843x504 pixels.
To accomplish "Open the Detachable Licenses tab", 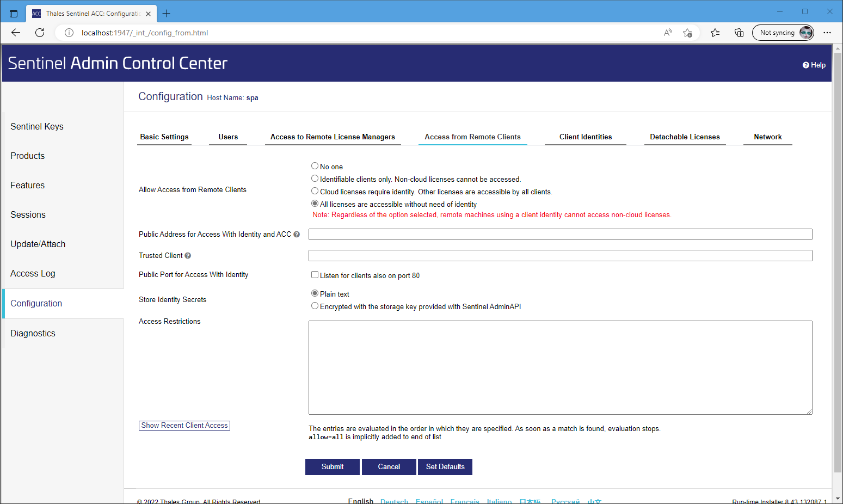I will pyautogui.click(x=684, y=137).
